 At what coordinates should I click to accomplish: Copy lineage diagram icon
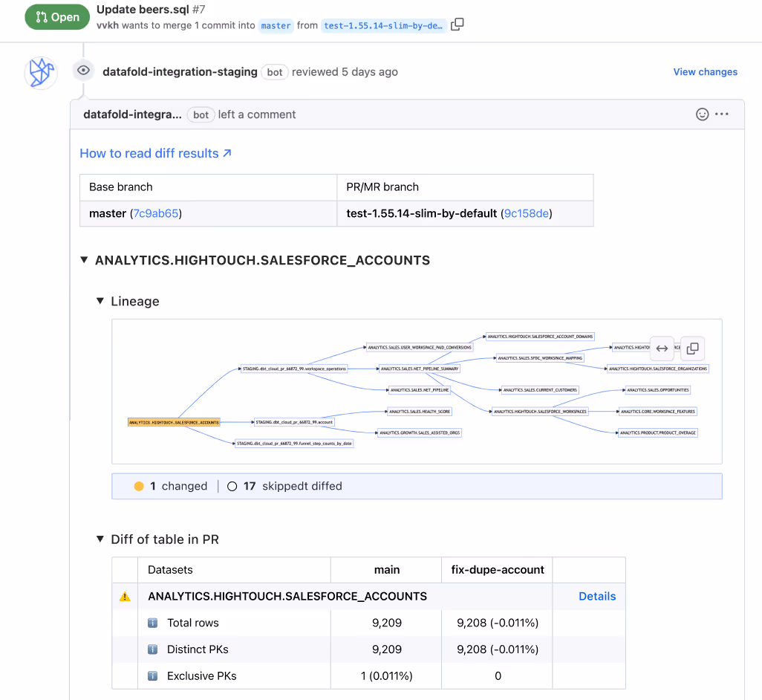(x=692, y=349)
